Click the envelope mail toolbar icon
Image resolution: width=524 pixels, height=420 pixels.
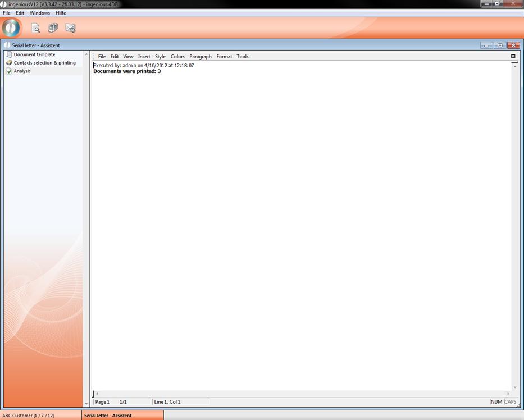pos(70,28)
